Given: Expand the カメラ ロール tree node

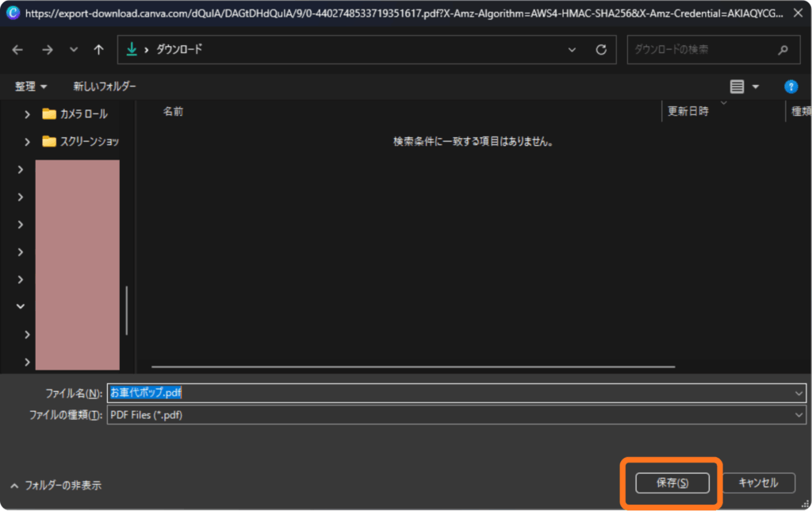Looking at the screenshot, I should 27,113.
